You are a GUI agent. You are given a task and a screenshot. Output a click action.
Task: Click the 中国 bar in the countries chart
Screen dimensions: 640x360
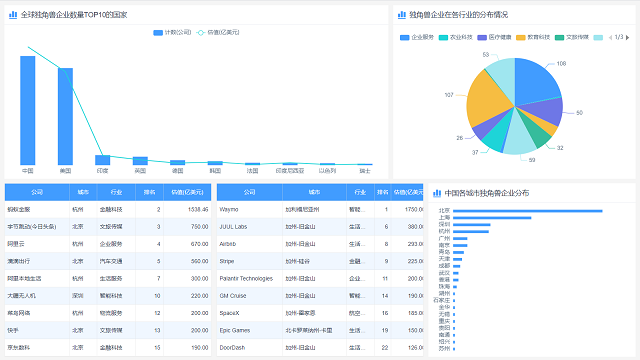pos(28,110)
